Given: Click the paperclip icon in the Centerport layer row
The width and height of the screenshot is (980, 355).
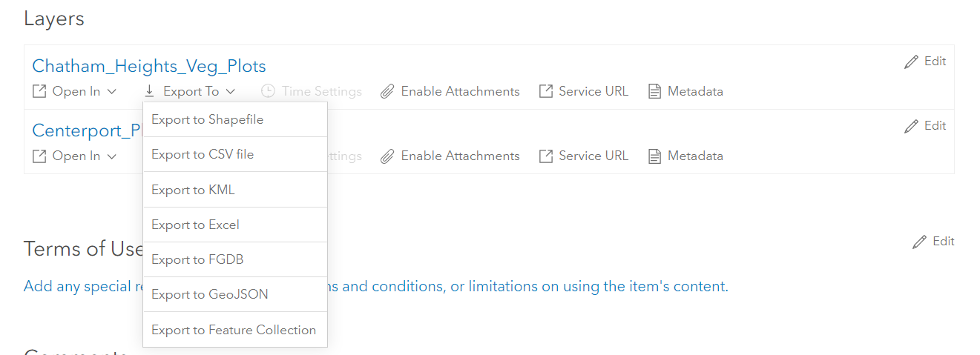Looking at the screenshot, I should pyautogui.click(x=387, y=156).
